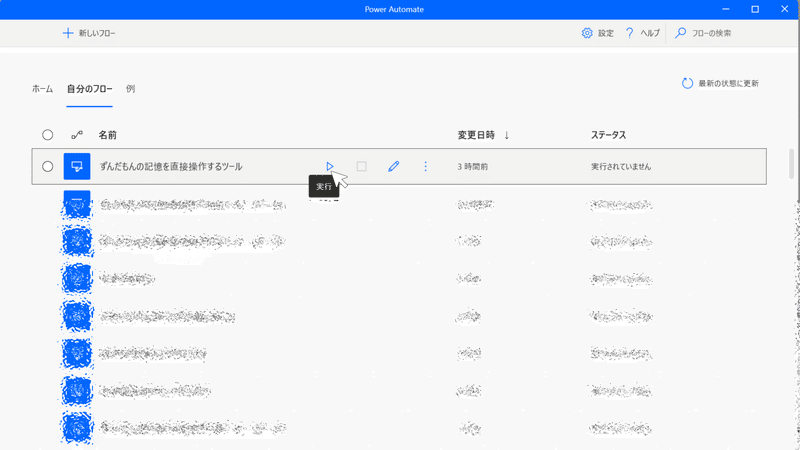Click the ヘルプ question mark icon
Screen dimensions: 800x450
(x=629, y=33)
